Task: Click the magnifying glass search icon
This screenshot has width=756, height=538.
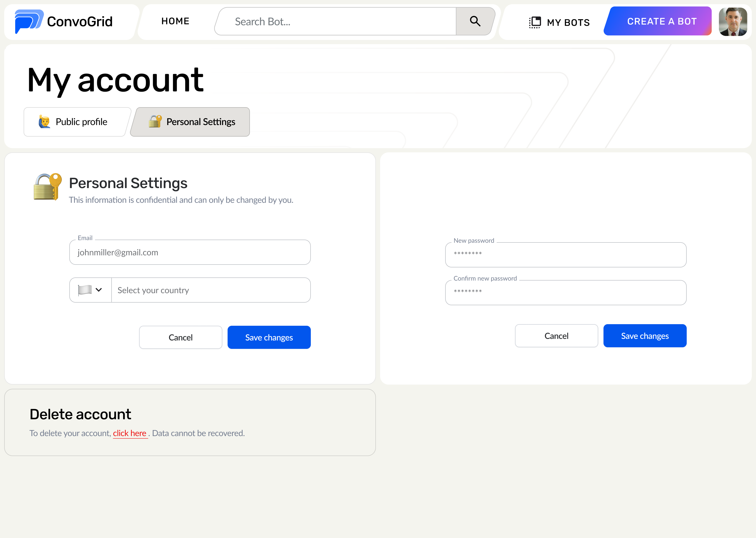Action: tap(475, 22)
